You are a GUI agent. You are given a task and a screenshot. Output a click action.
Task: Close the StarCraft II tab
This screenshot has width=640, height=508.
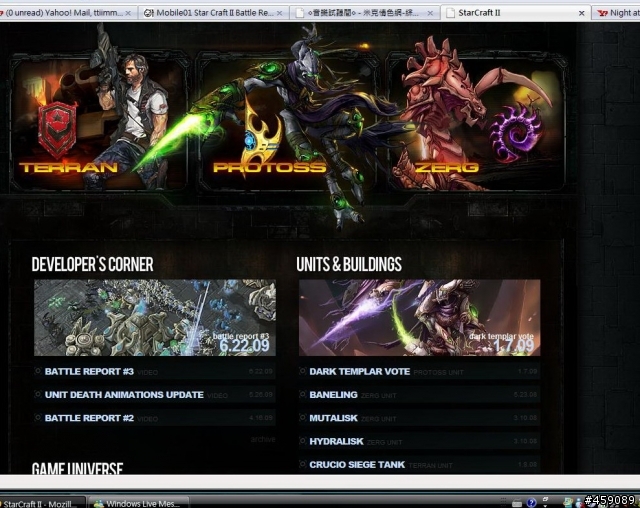tap(582, 13)
